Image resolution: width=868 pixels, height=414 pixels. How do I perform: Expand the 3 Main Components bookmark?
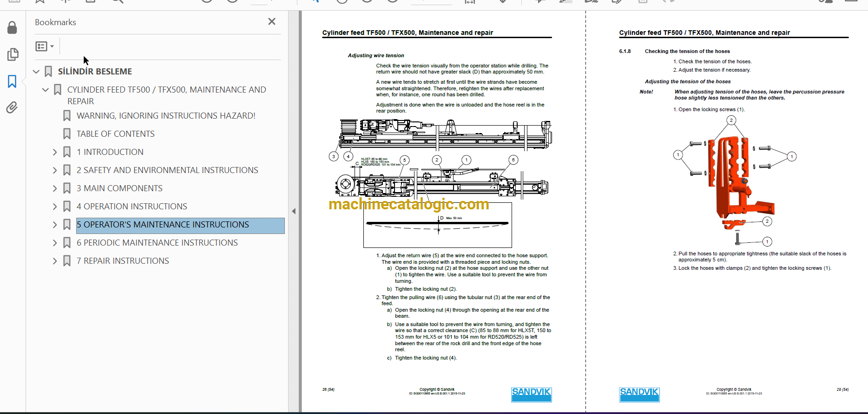pyautogui.click(x=55, y=188)
